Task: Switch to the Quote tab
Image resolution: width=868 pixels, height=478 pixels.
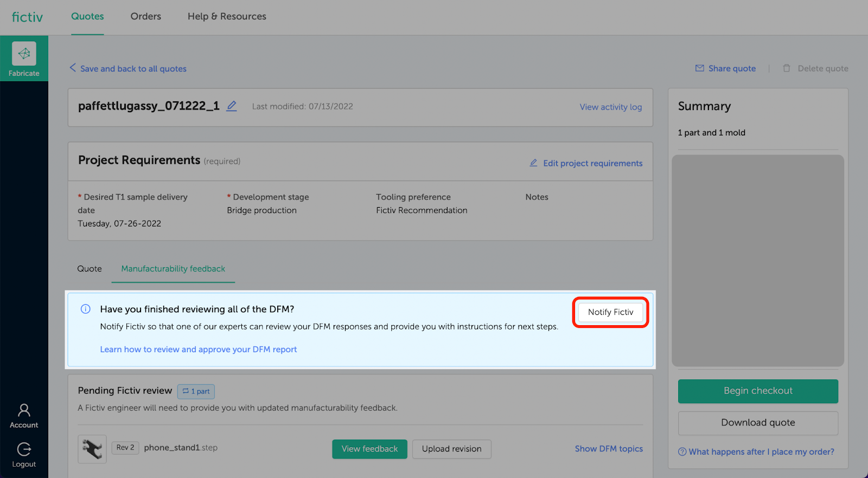Action: click(90, 269)
